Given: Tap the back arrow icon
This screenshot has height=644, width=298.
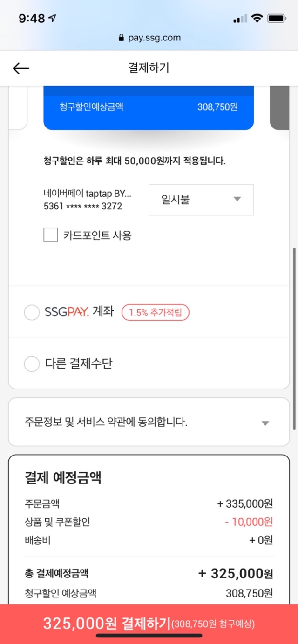Looking at the screenshot, I should tap(21, 68).
